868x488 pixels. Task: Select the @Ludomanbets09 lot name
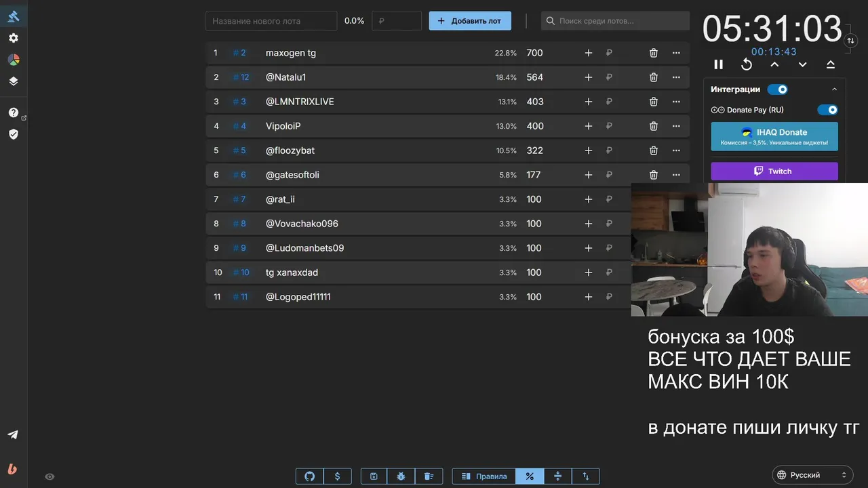coord(304,248)
